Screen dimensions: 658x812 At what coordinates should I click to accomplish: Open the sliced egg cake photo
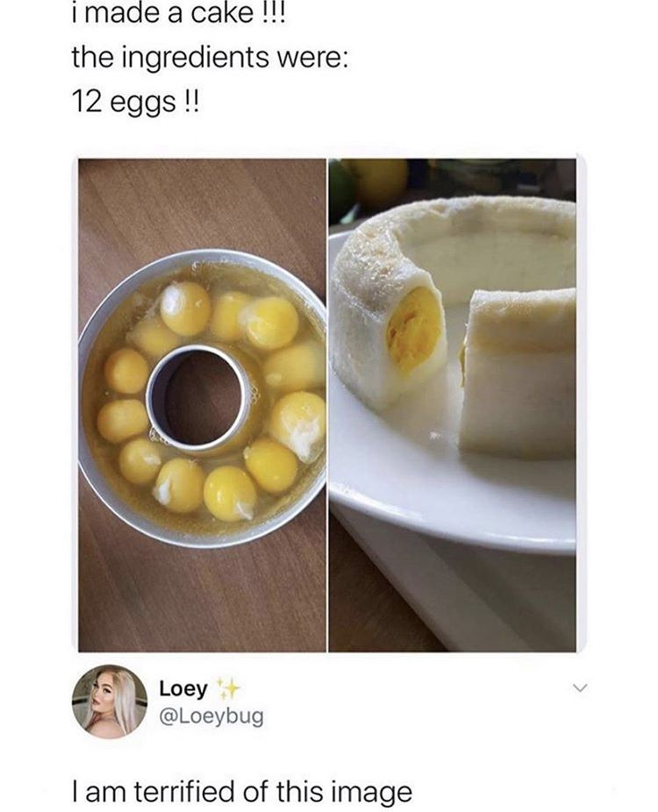tap(453, 405)
